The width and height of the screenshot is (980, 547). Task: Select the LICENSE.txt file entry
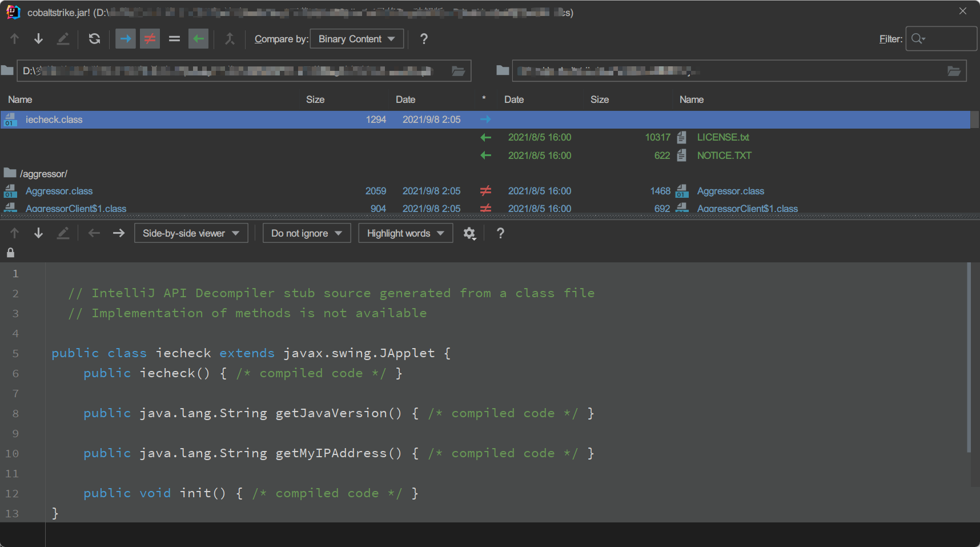(x=723, y=137)
